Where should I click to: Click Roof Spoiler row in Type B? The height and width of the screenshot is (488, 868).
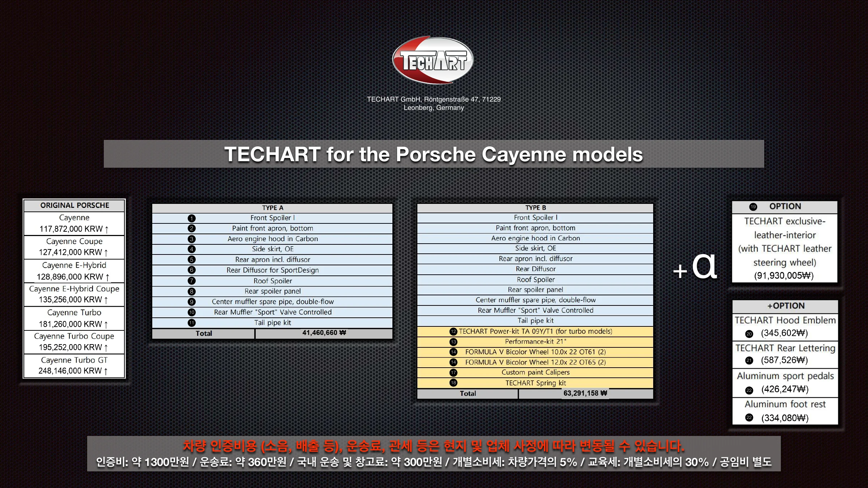click(535, 279)
